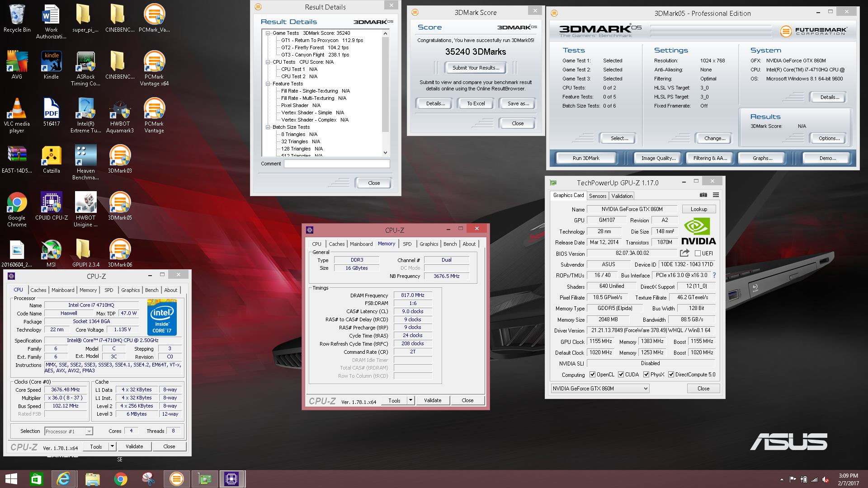Viewport: 868px width, 488px height.
Task: Open the Kindle desktop shortcut
Action: tap(51, 65)
